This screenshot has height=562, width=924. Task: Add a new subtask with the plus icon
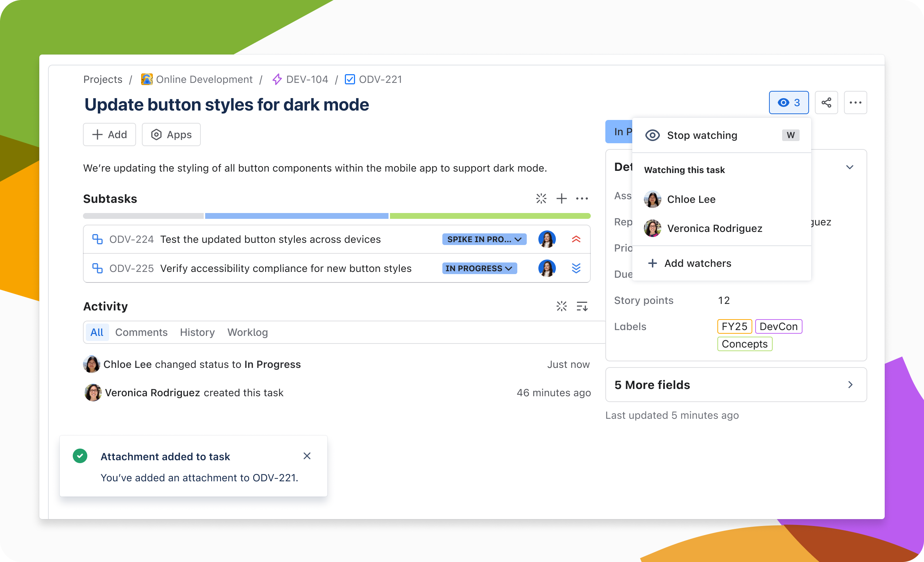562,198
